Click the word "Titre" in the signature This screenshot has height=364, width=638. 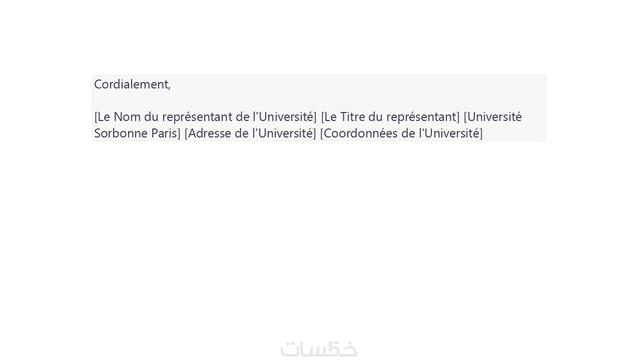[x=352, y=117]
